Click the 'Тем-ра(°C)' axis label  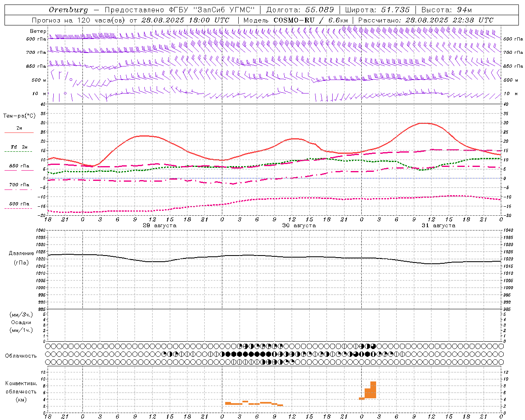coord(19,116)
